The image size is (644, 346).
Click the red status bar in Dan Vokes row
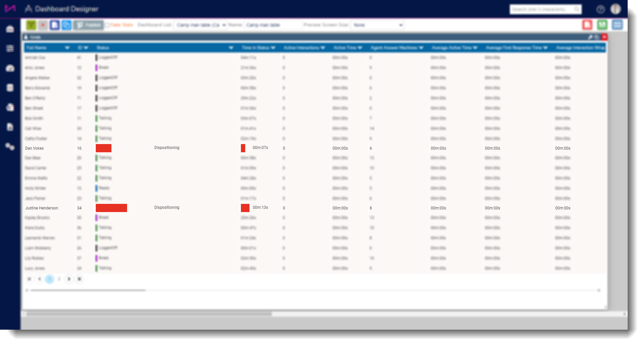(x=104, y=148)
